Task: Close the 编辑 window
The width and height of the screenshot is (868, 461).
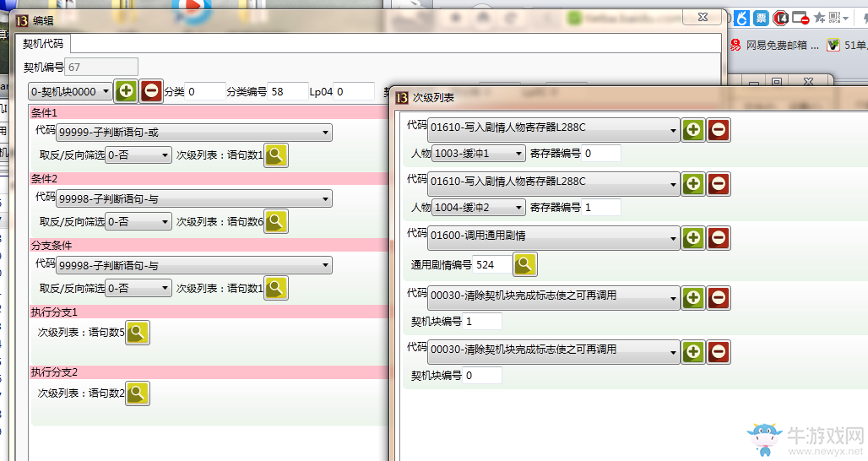Action: pos(703,17)
